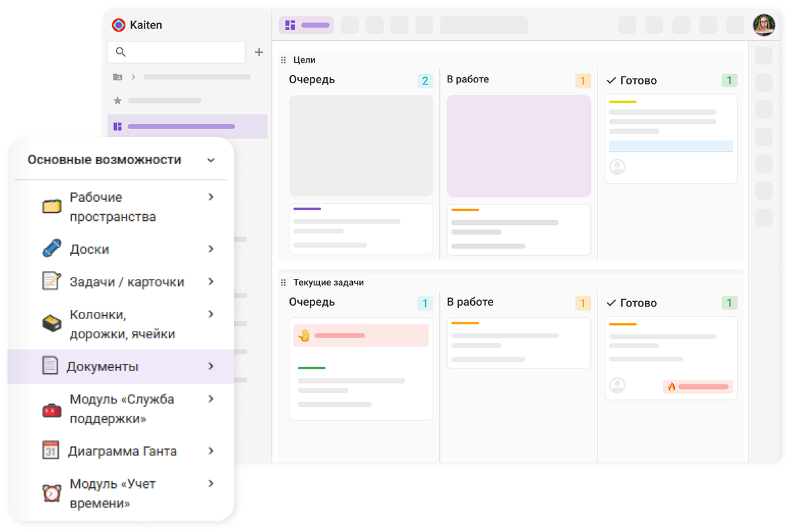Click the Очередь column header under Цели

click(x=312, y=80)
